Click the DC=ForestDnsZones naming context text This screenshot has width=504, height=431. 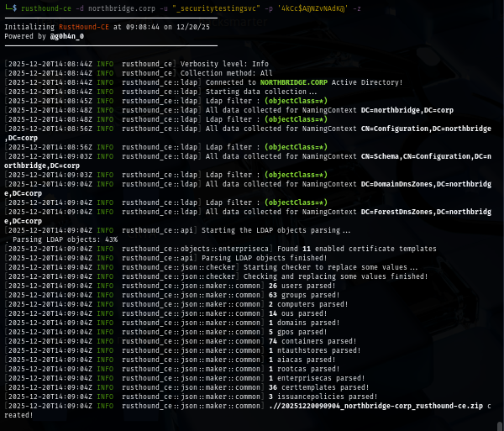point(426,212)
